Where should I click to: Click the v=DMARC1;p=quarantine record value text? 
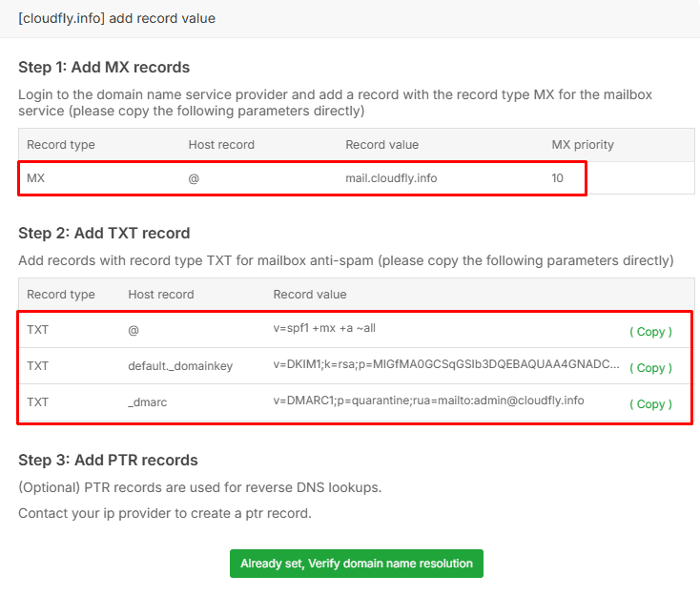[428, 401]
